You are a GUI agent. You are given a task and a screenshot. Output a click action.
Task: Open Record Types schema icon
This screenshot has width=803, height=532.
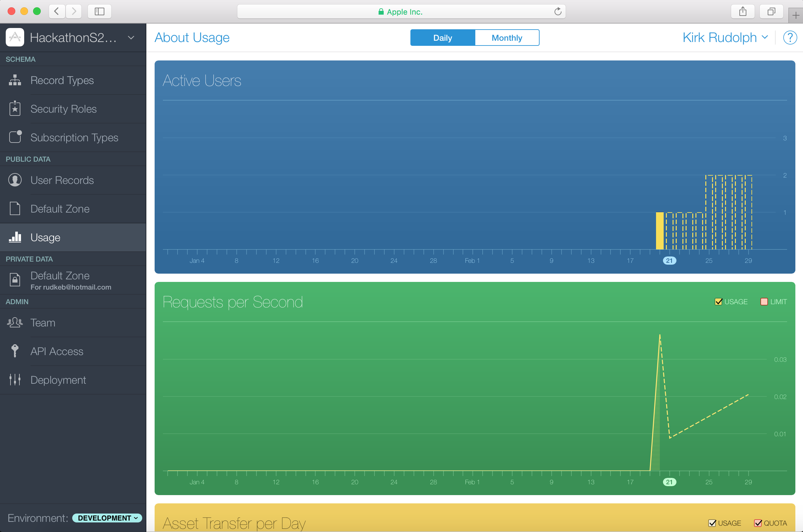point(15,80)
